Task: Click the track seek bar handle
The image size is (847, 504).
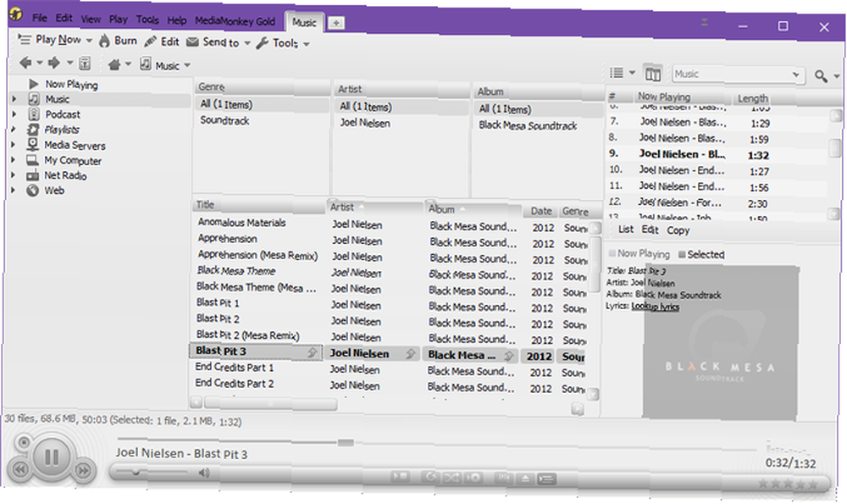Action: [x=346, y=443]
